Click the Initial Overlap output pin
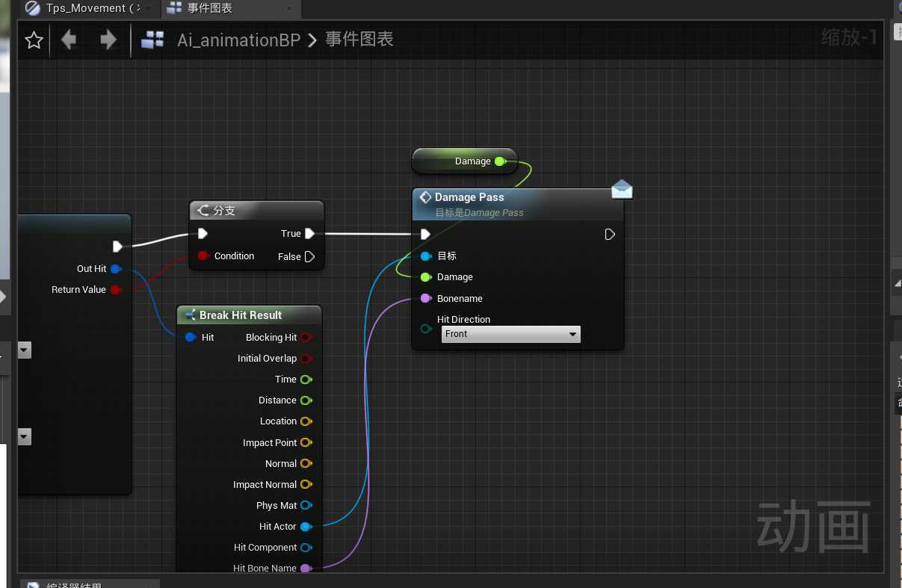Viewport: 902px width, 588px height. 306,359
